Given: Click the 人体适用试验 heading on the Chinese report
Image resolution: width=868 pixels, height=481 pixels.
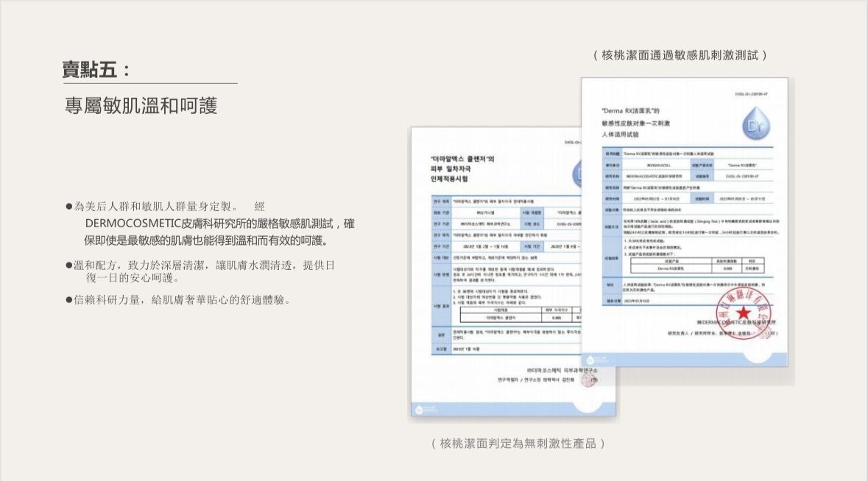Looking at the screenshot, I should click(x=620, y=135).
